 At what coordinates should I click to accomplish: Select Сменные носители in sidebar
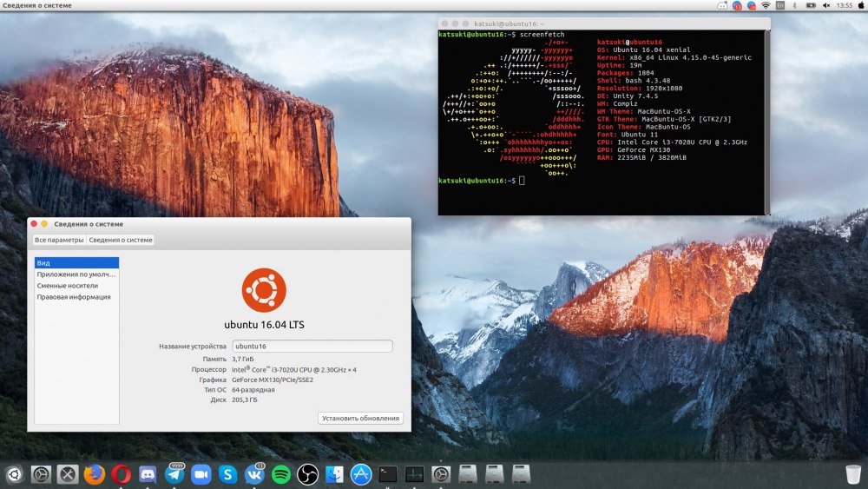[x=76, y=286]
